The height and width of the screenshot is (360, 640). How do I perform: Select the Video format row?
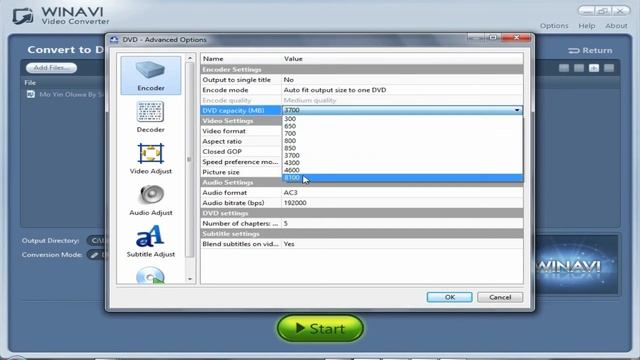pyautogui.click(x=241, y=131)
